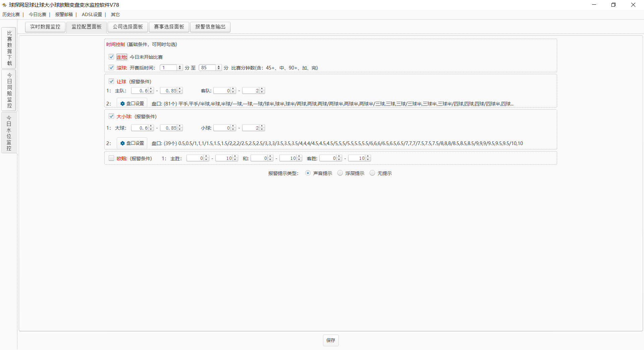Select the 声音提示 radio button
The image size is (644, 350).
[x=308, y=173]
